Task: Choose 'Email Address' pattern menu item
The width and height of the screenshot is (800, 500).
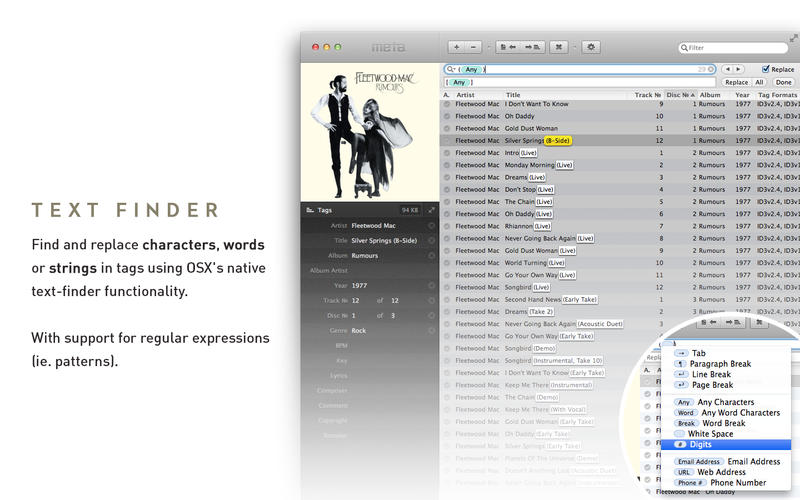Action: [x=726, y=461]
